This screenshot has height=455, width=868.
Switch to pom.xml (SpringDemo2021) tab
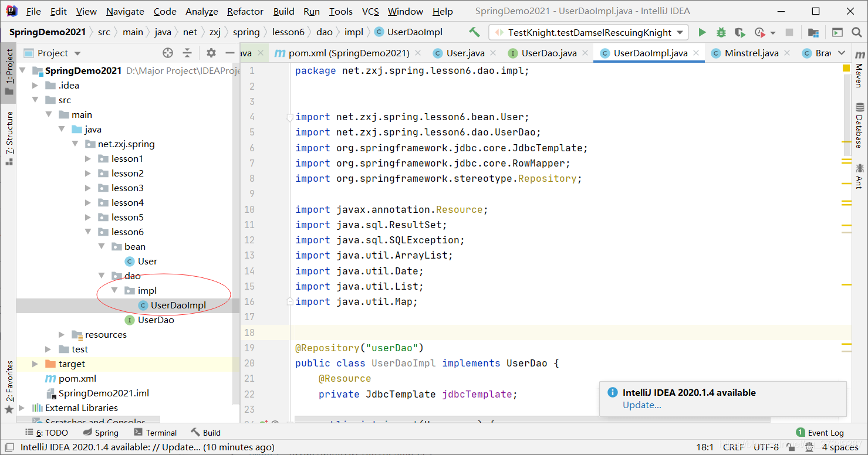349,53
